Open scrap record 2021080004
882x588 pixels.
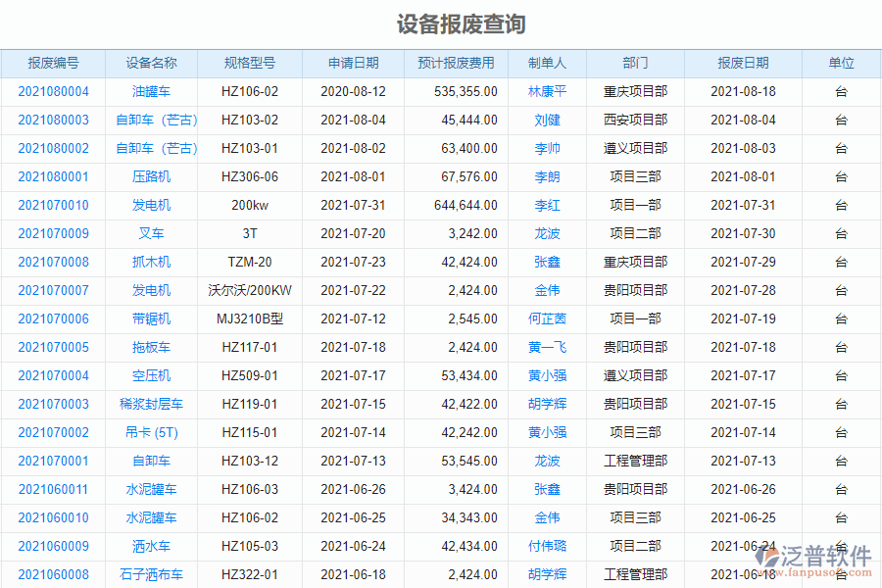pos(52,91)
